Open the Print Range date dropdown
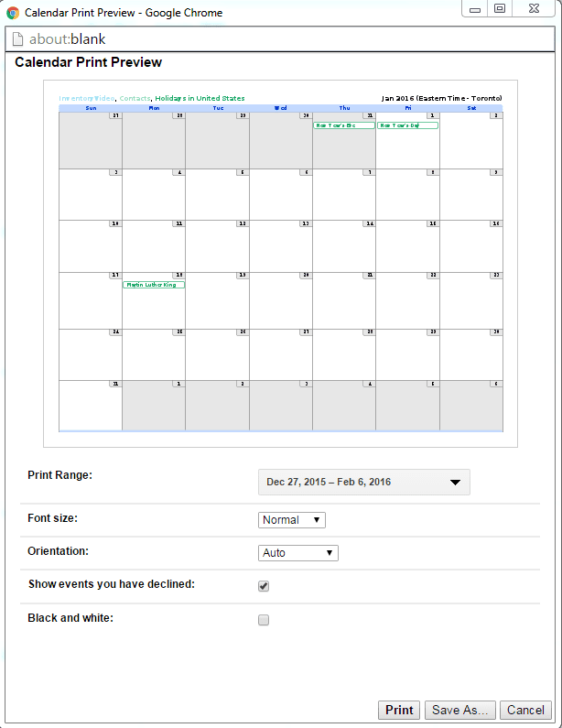The width and height of the screenshot is (562, 728). pyautogui.click(x=363, y=483)
